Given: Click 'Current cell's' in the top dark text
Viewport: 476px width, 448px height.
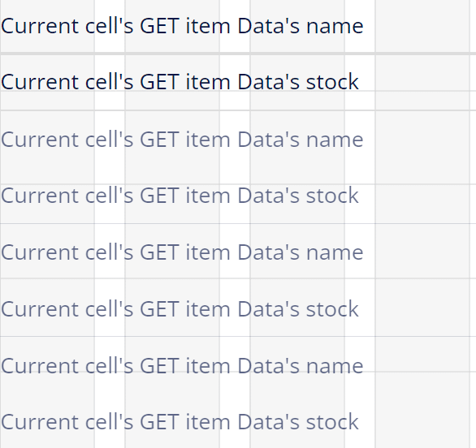Looking at the screenshot, I should (67, 26).
